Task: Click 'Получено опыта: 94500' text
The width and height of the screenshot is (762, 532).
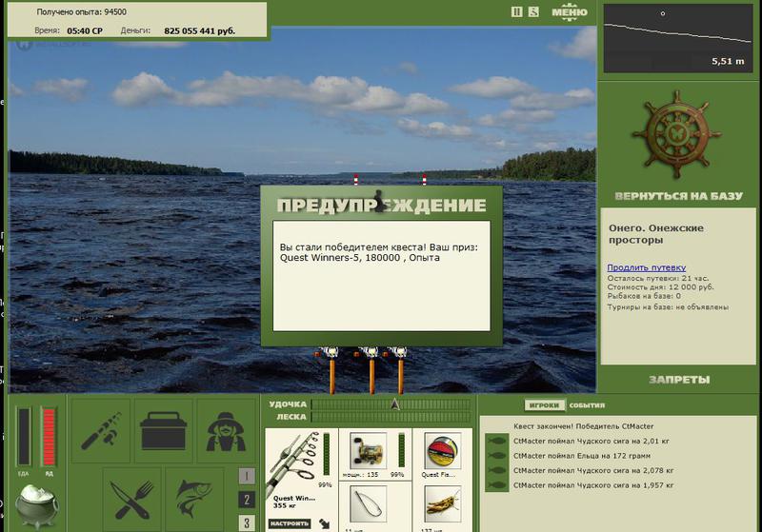Action: [82, 11]
